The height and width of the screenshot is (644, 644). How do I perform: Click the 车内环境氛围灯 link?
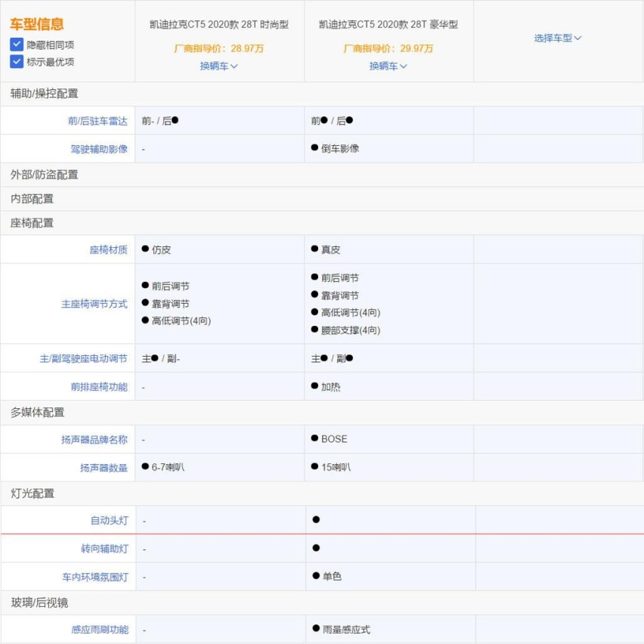tap(95, 577)
